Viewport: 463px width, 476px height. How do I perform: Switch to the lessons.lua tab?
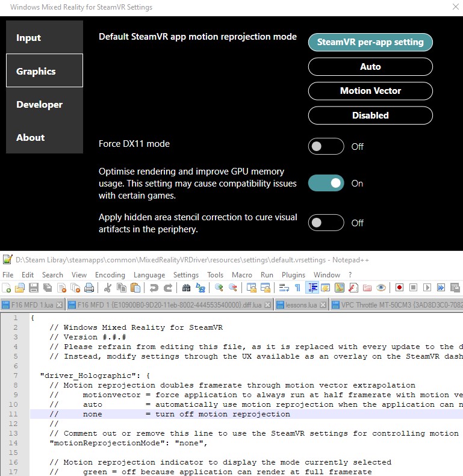point(301,304)
